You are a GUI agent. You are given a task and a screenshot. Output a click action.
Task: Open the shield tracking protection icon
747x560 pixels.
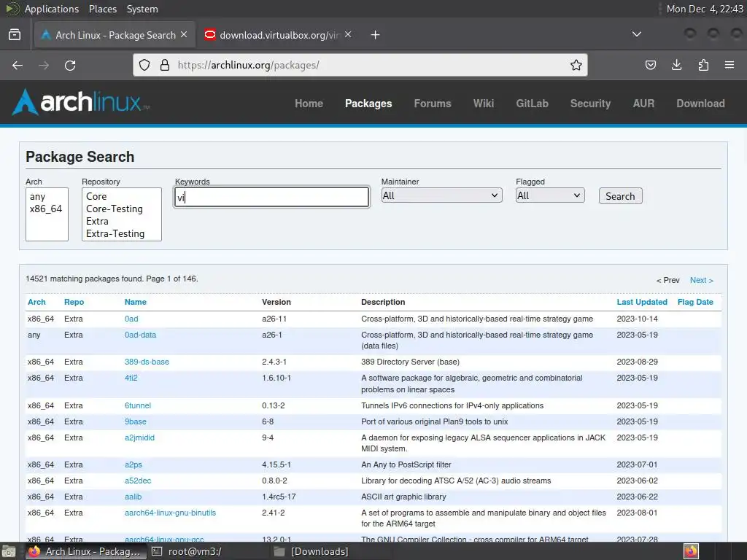coord(144,65)
